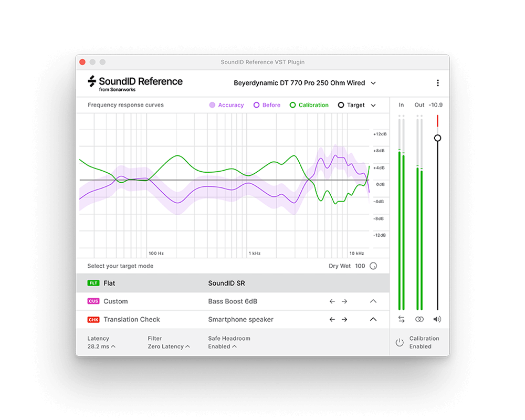525x420 pixels.
Task: Go to next Translation Check preset
Action: point(344,320)
